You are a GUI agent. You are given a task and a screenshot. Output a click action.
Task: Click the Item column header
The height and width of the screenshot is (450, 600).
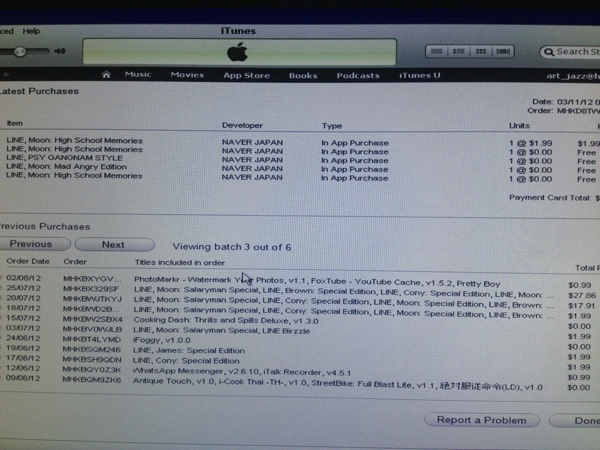tap(15, 123)
